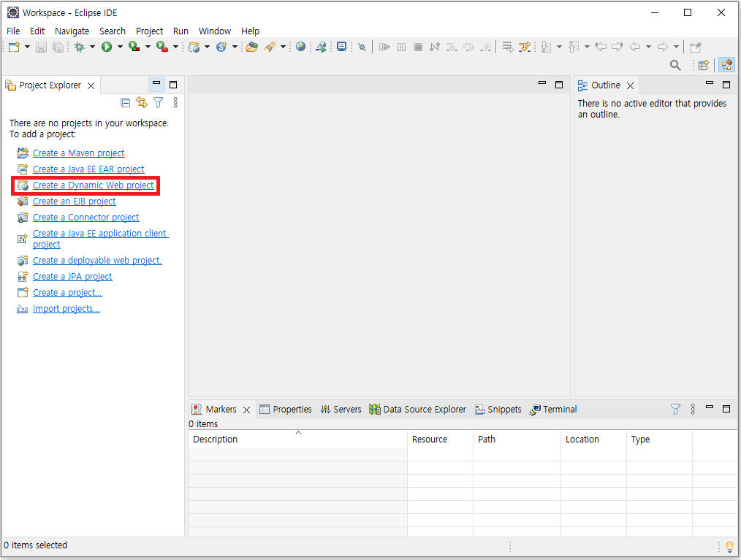This screenshot has height=560, width=741.
Task: Select the Java EE perspective button
Action: [x=727, y=65]
